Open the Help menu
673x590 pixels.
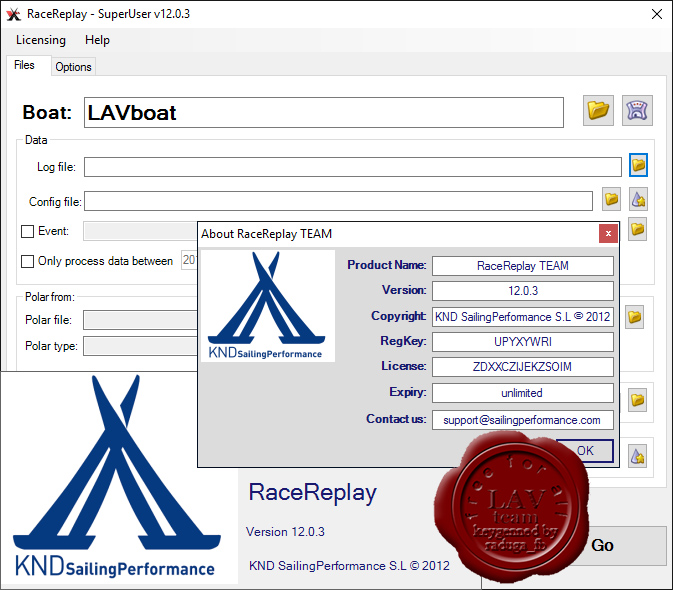coord(97,40)
